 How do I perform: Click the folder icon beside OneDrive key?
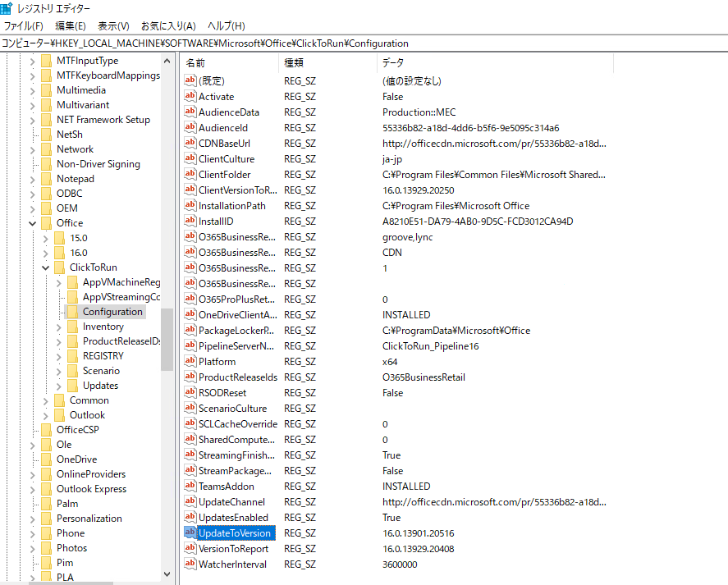pyautogui.click(x=47, y=459)
